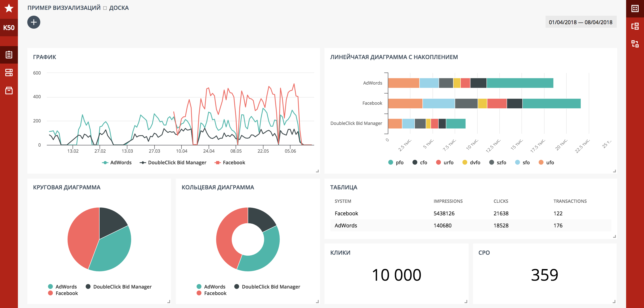Open the date range 01/04/2018 — 08/04/2018 picker
Viewport: 644px width, 308px height.
[x=581, y=22]
